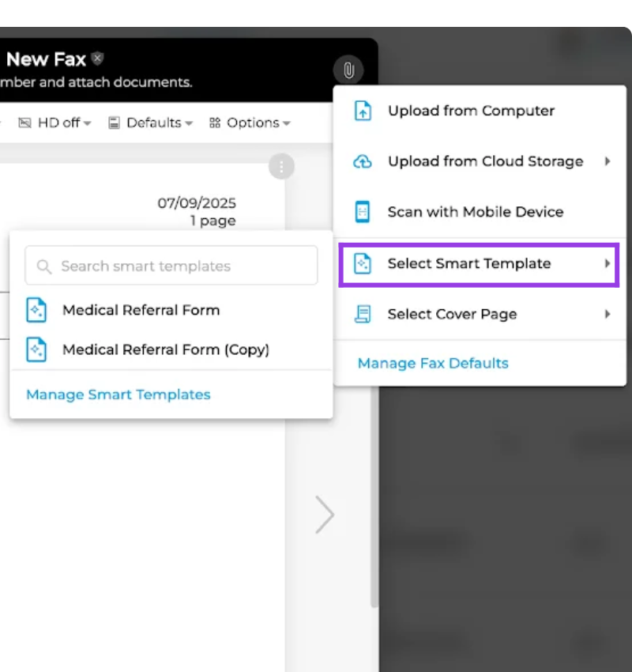Click the HD image icon
The image size is (632, 672).
(x=24, y=123)
